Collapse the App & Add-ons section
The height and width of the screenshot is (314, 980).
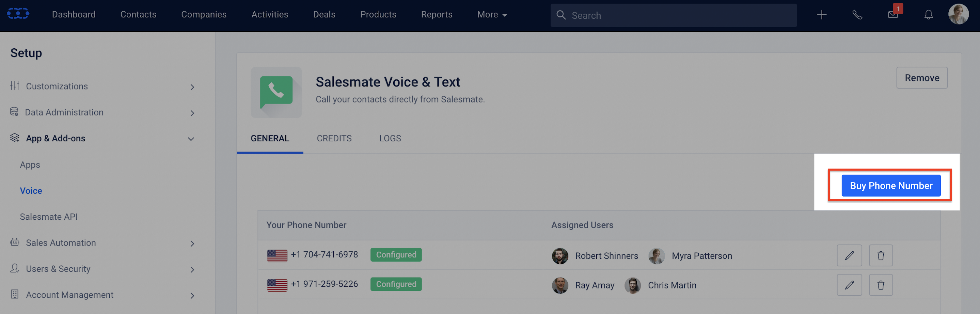coord(191,139)
